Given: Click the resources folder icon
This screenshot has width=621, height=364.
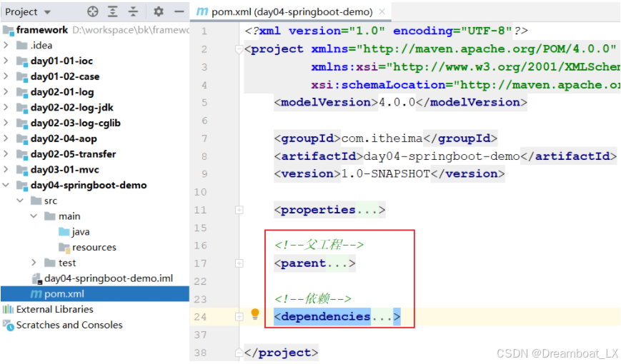Looking at the screenshot, I should 64,247.
